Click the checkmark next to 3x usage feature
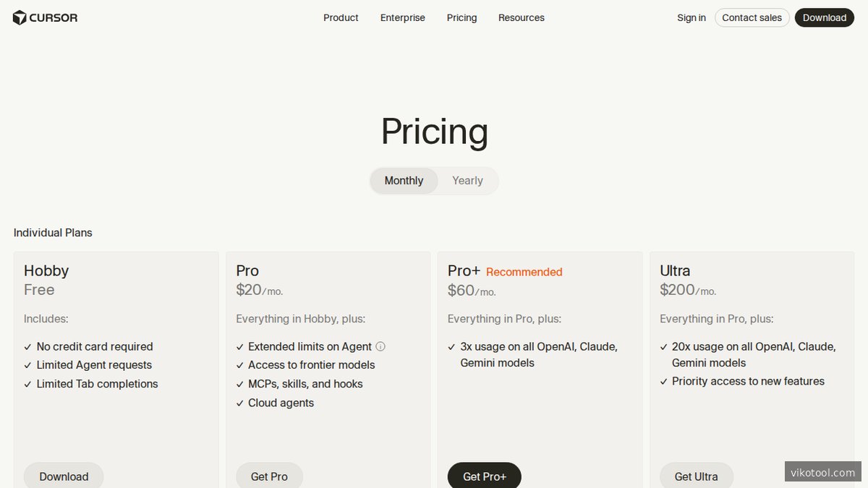 pyautogui.click(x=451, y=346)
